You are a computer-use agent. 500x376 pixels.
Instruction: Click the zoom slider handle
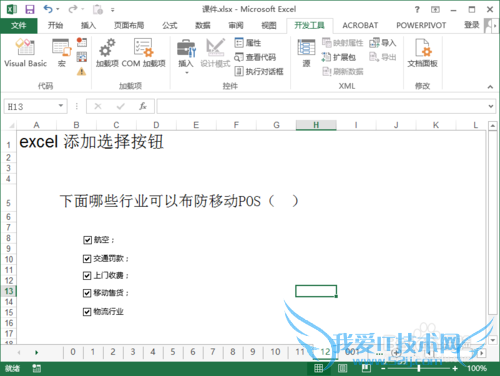[419, 368]
